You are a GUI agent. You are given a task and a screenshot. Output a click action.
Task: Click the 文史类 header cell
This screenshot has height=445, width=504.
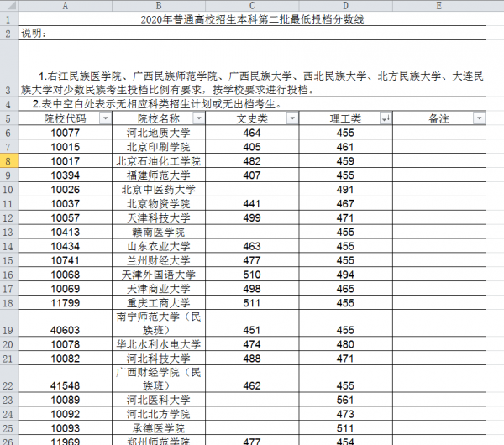[x=252, y=118]
